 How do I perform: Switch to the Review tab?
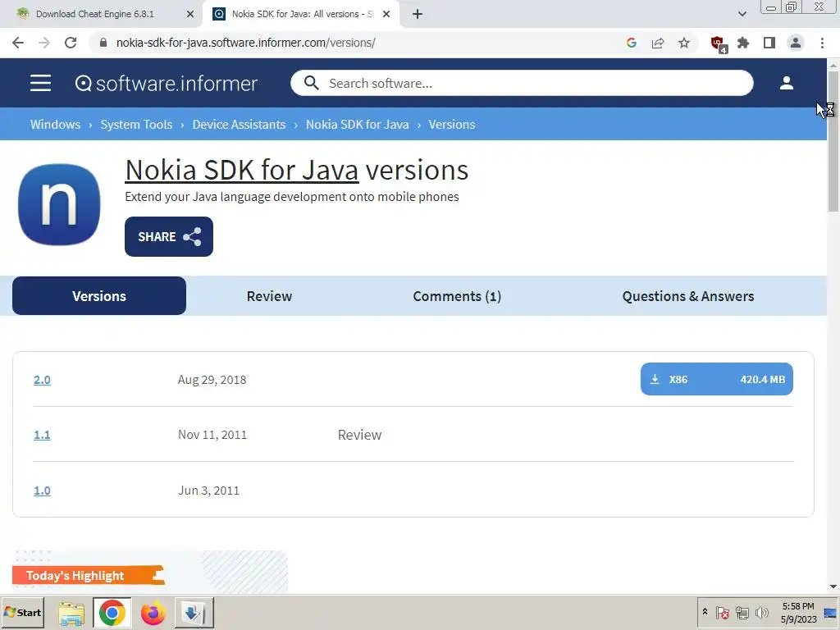pyautogui.click(x=269, y=295)
